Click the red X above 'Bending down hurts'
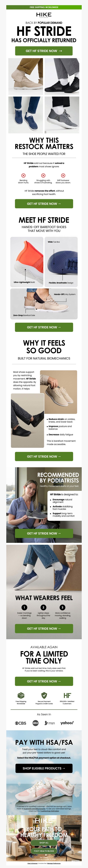 tap(23, 176)
